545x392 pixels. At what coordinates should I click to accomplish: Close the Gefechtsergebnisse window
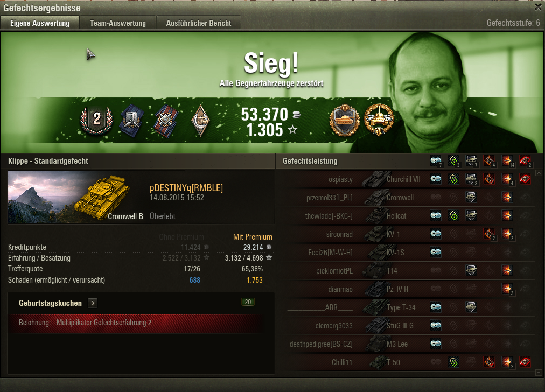[x=538, y=7]
